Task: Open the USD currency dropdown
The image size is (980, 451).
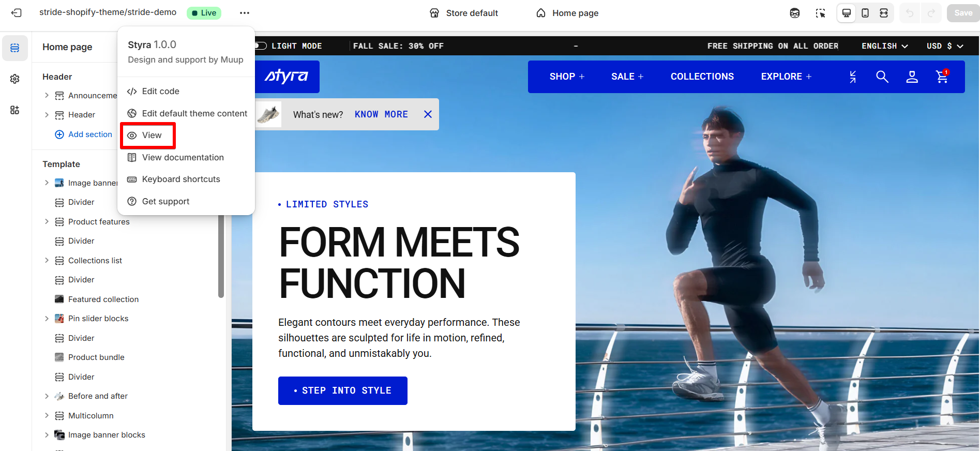Action: tap(945, 46)
